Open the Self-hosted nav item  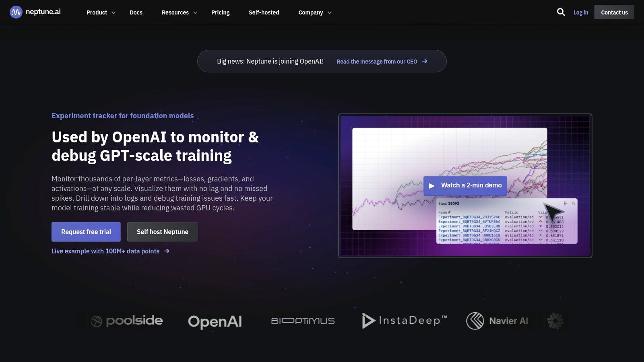(x=264, y=12)
